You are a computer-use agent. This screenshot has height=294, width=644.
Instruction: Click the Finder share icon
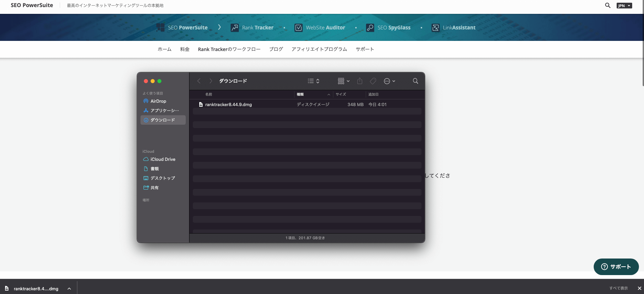[360, 81]
